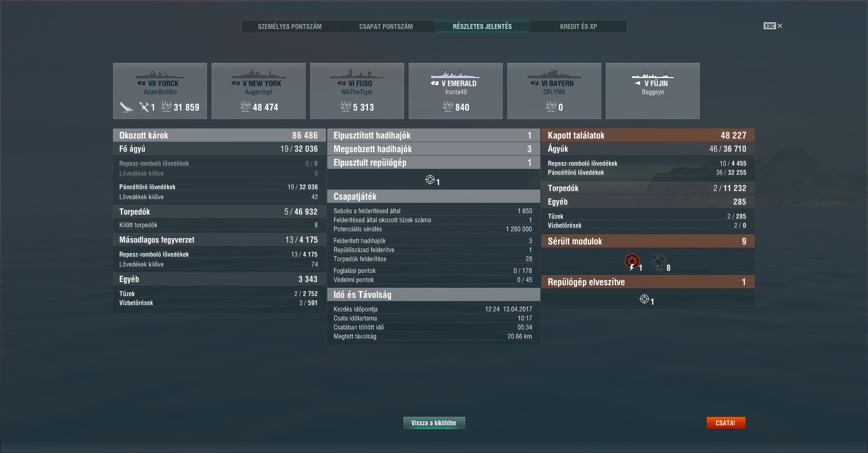Click Emerald ship silhouette icon
Image resolution: width=868 pixels, height=453 pixels.
pyautogui.click(x=455, y=74)
